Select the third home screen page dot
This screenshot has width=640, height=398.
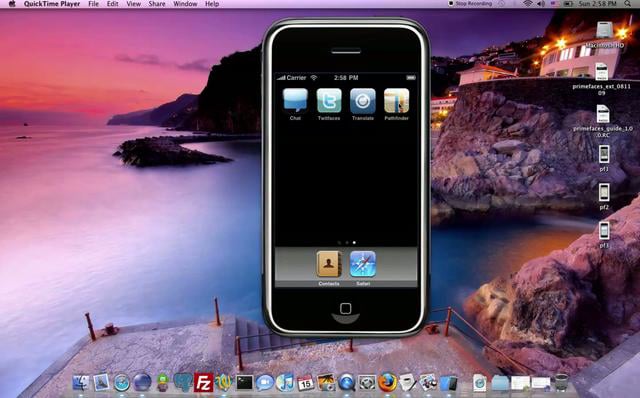coord(354,242)
